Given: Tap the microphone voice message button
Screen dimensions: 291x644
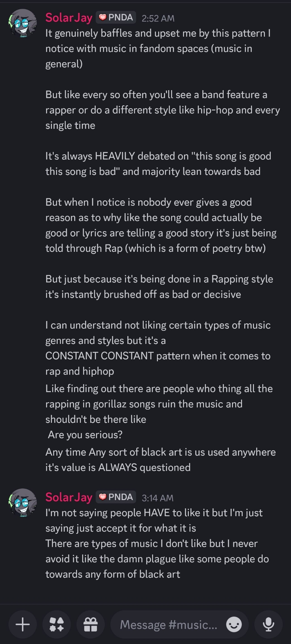Looking at the screenshot, I should (268, 625).
